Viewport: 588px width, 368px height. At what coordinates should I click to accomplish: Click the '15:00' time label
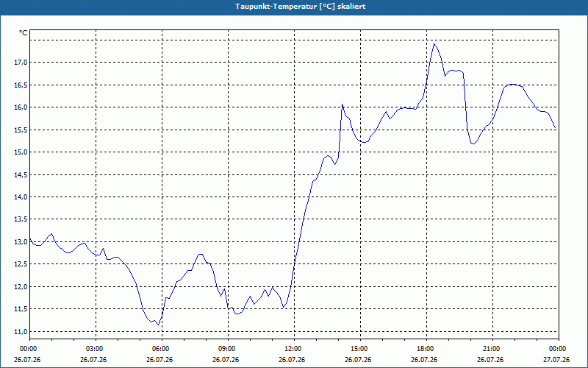[x=360, y=348]
